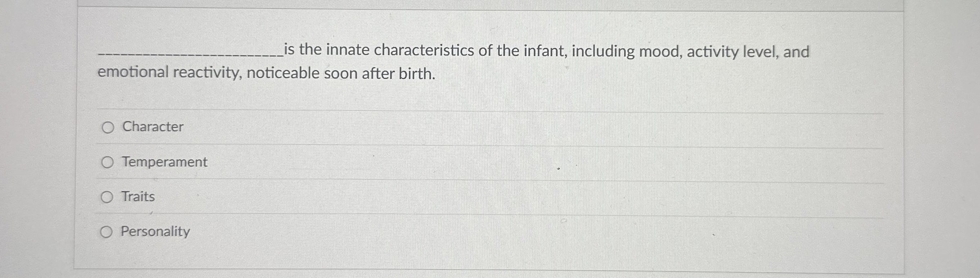
Task: Mark Character as your selected choice
Action: click(x=107, y=127)
